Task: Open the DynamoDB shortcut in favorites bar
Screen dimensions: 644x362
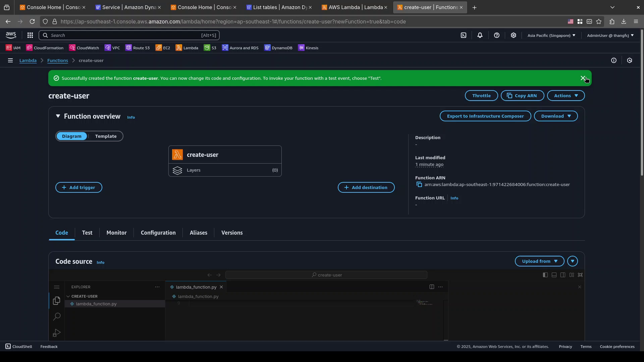Action: [x=278, y=48]
